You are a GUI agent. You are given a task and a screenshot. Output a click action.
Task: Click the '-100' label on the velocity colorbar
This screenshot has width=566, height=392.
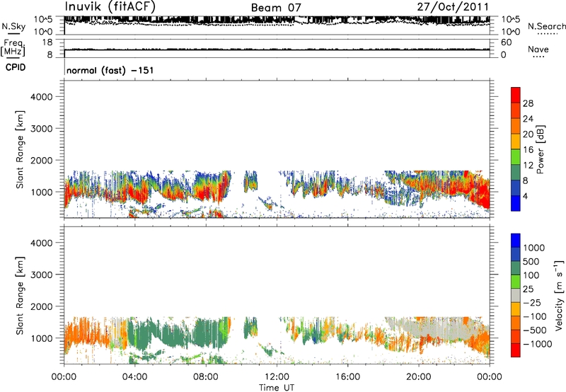pos(534,316)
